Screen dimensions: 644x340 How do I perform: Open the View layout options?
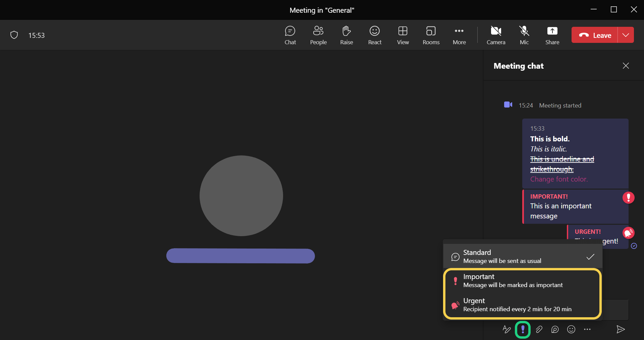point(403,35)
